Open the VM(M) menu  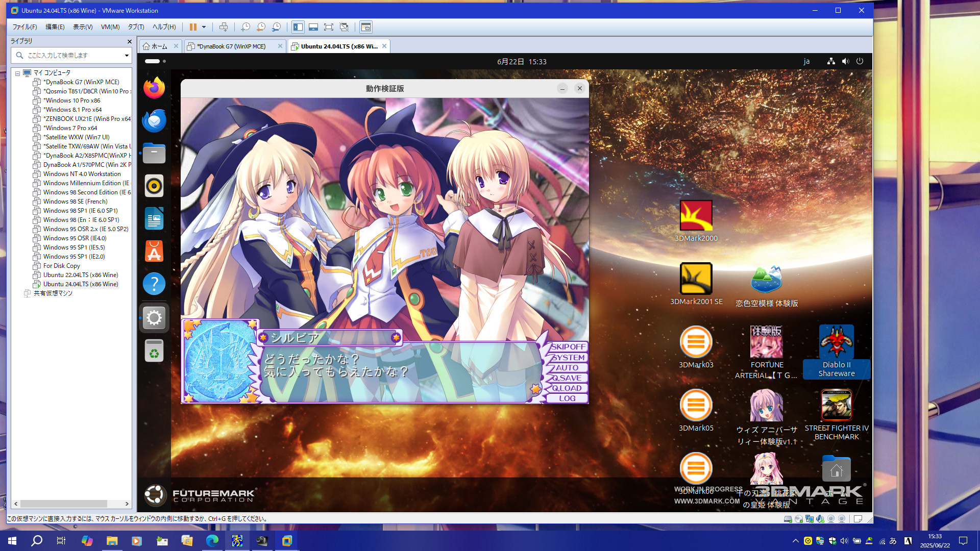point(110,27)
